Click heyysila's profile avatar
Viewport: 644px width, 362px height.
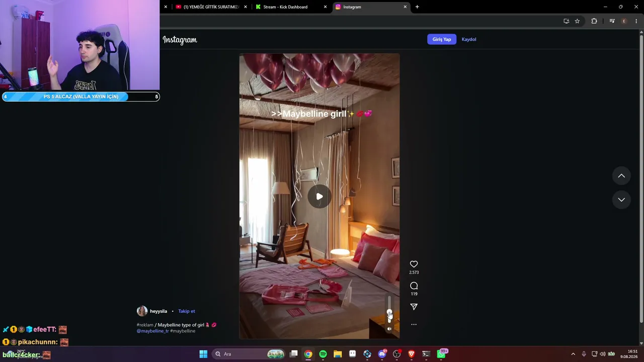[142, 311]
